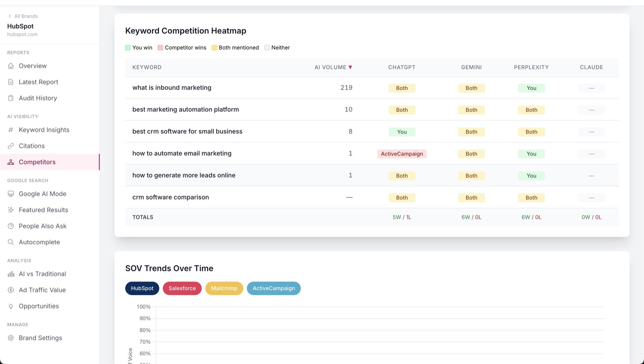Toggle the ActiveCampaign series pill in SOV Trends

click(x=274, y=288)
